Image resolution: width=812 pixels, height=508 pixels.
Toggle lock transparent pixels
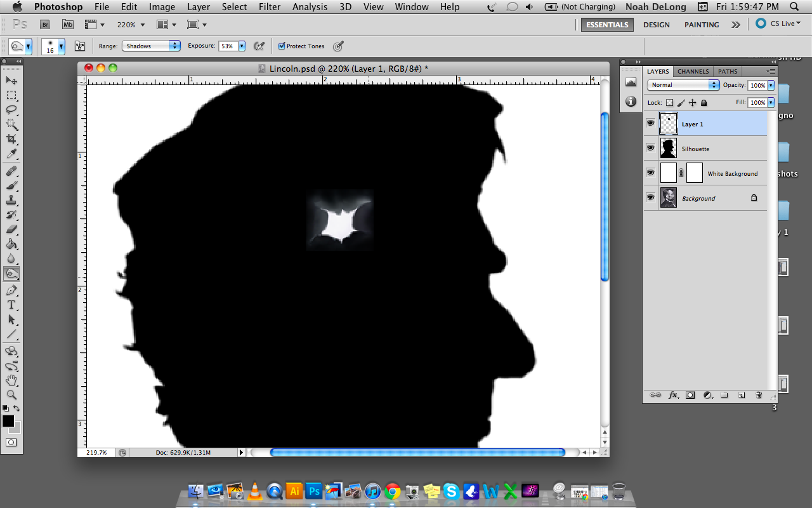(669, 103)
